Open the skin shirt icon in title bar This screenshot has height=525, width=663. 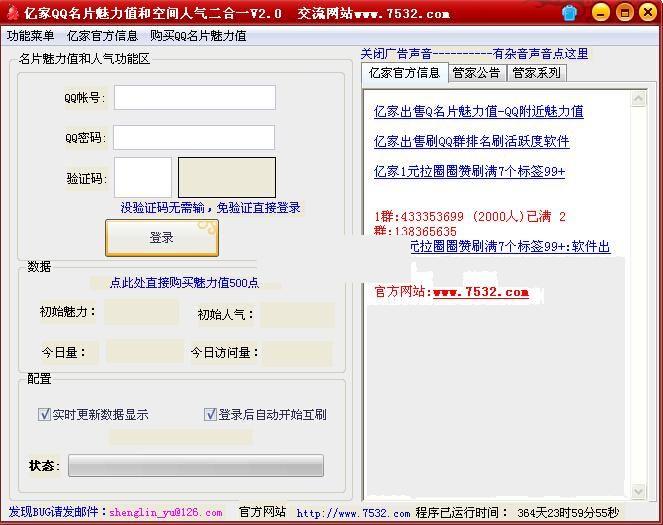[x=570, y=13]
